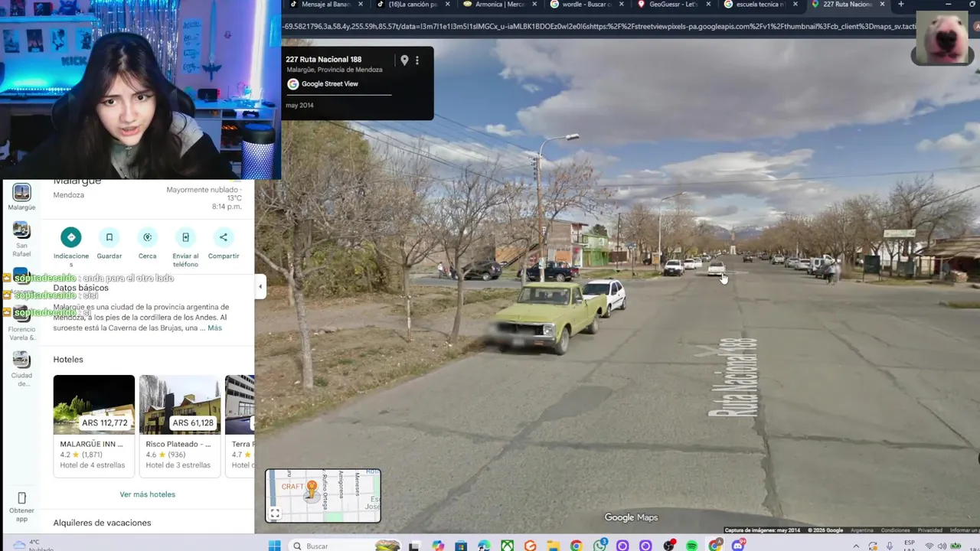Open Spotify from the taskbar
The width and height of the screenshot is (980, 551).
tap(691, 546)
